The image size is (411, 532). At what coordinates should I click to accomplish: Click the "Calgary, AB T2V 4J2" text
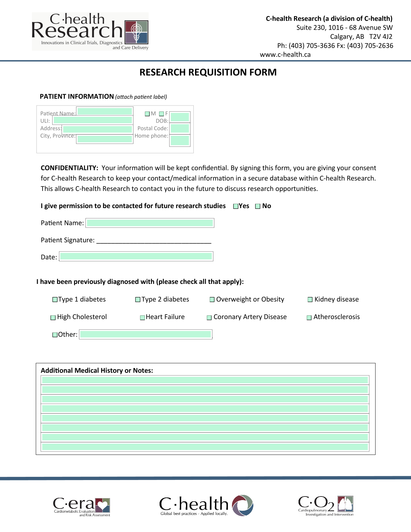coord(361,36)
